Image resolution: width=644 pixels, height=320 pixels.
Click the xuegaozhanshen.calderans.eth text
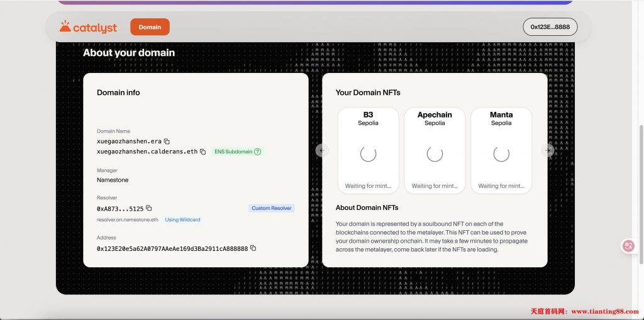tap(147, 152)
